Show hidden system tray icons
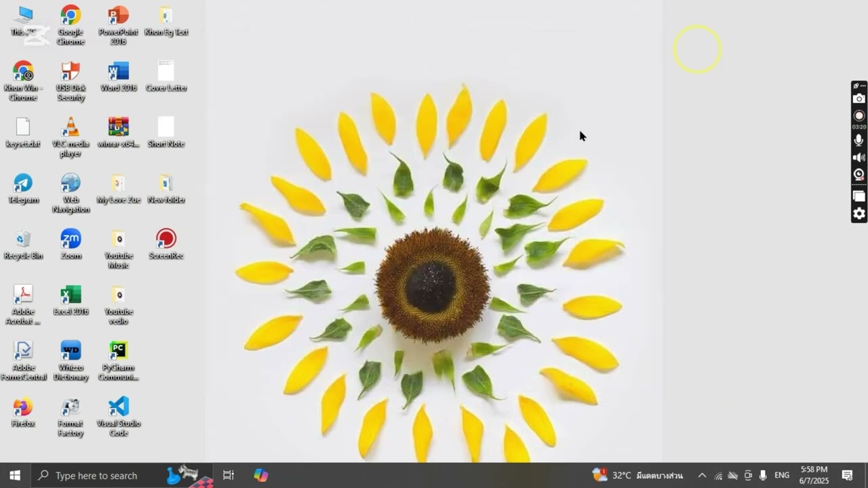Image resolution: width=868 pixels, height=488 pixels. pos(702,475)
